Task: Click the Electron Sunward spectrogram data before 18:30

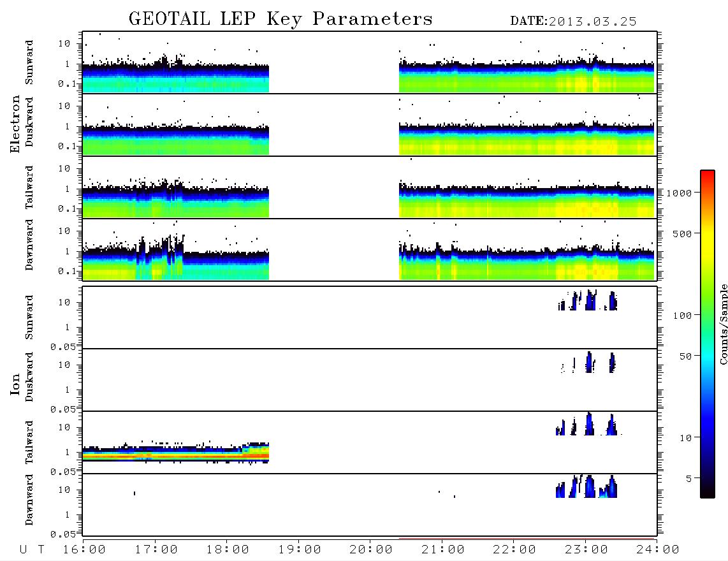Action: coord(176,78)
